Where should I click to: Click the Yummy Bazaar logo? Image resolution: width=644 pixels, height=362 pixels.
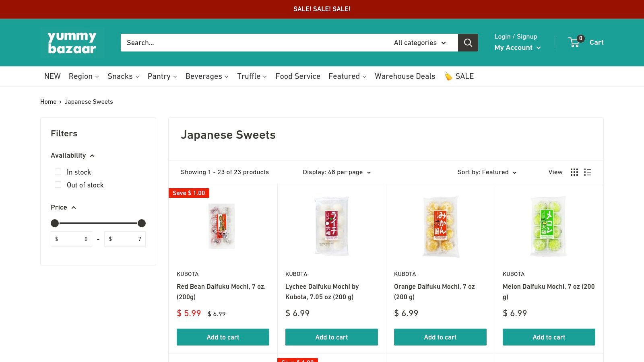[72, 43]
